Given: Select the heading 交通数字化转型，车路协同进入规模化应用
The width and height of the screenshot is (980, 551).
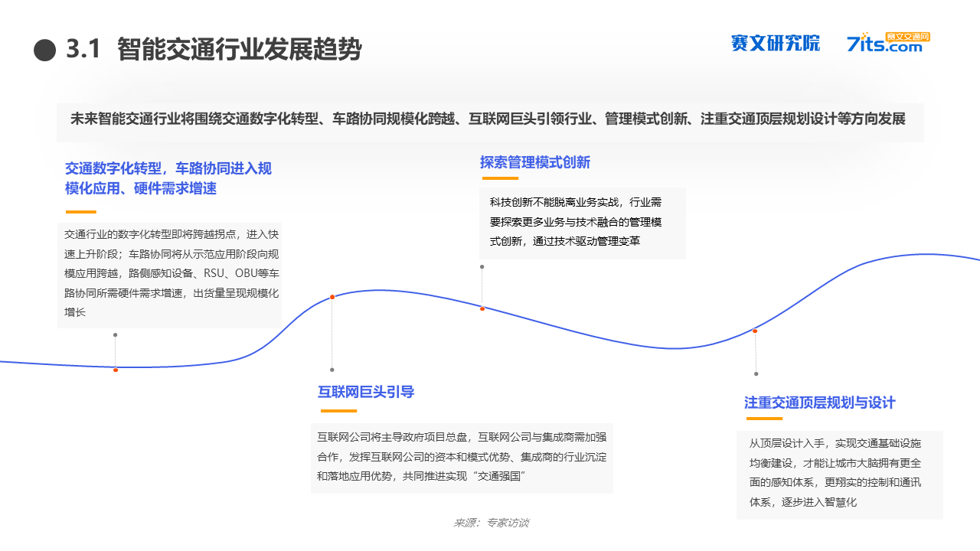Looking at the screenshot, I should 168,178.
